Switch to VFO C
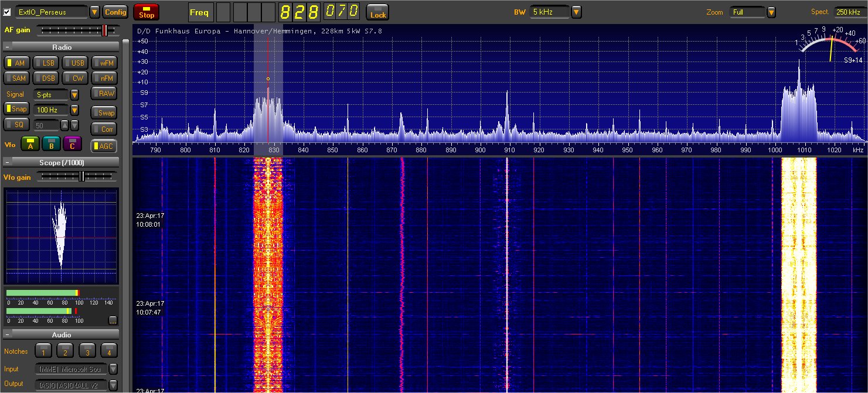The width and height of the screenshot is (868, 393). coord(72,144)
